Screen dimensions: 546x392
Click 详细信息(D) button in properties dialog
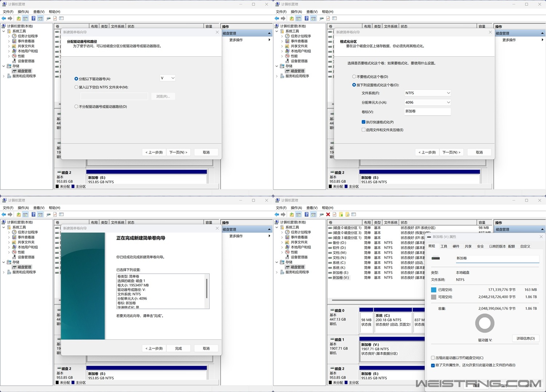point(526,339)
